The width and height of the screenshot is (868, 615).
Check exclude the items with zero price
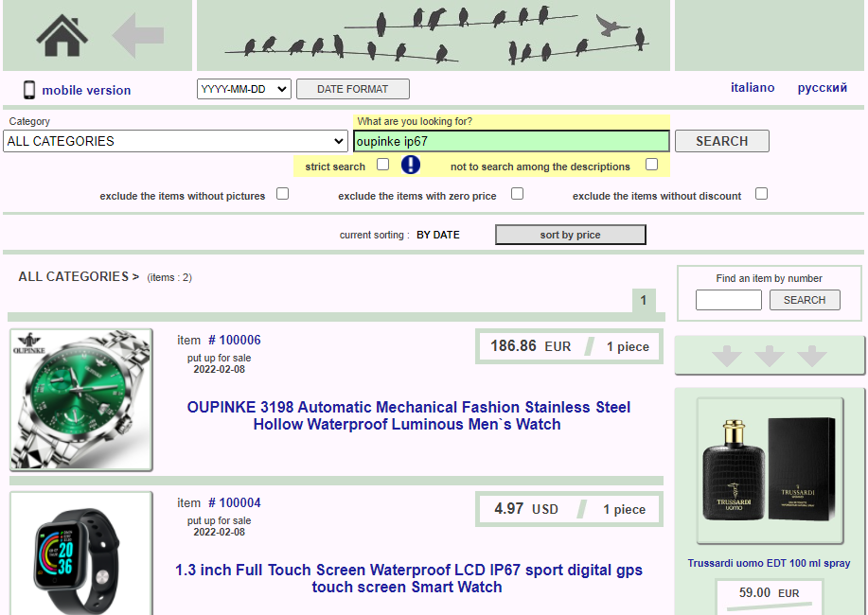point(517,194)
